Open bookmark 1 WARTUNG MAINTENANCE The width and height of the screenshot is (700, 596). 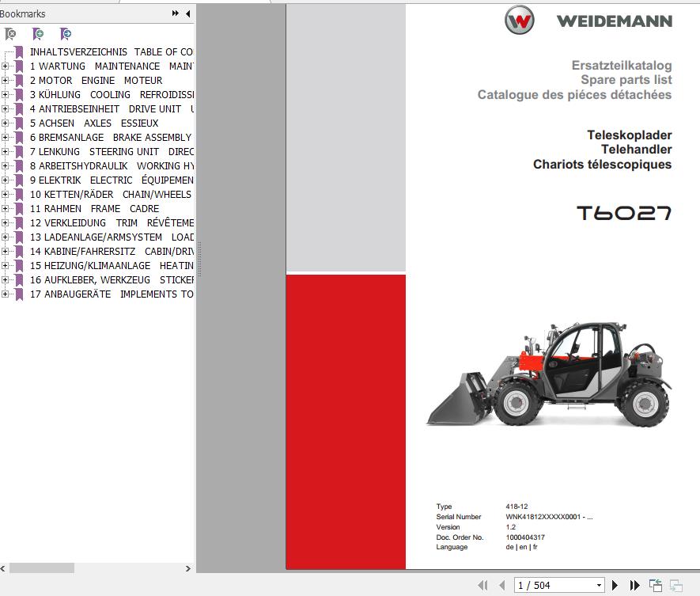coord(112,66)
